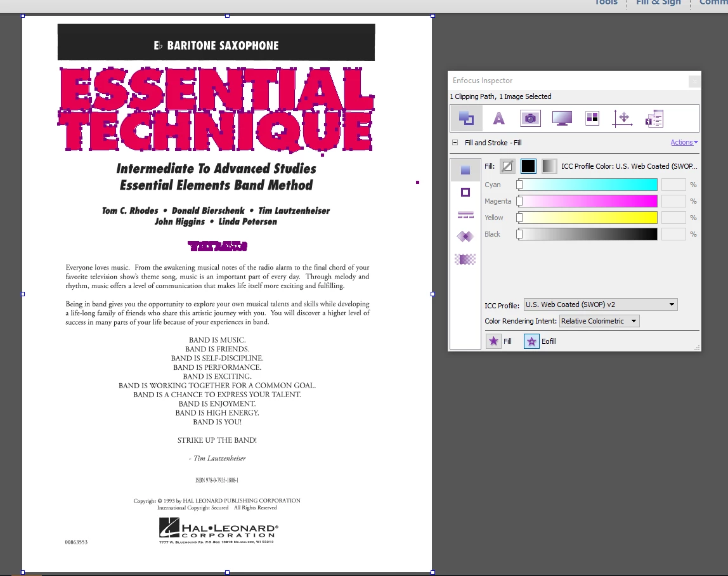Viewport: 728px width, 576px height.
Task: Click the right-middle page selection handle
Action: [432, 294]
